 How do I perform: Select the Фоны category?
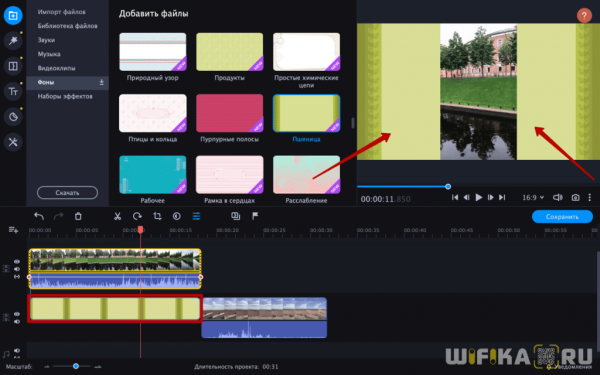(68, 82)
